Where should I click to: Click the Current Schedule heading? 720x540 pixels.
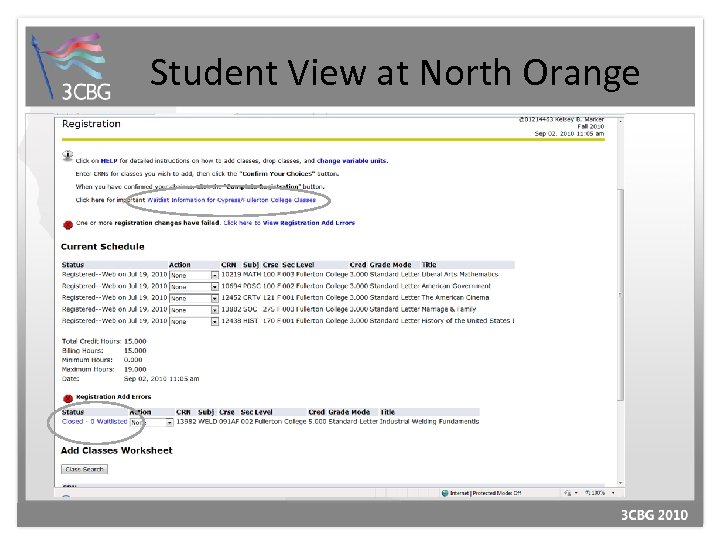(102, 247)
